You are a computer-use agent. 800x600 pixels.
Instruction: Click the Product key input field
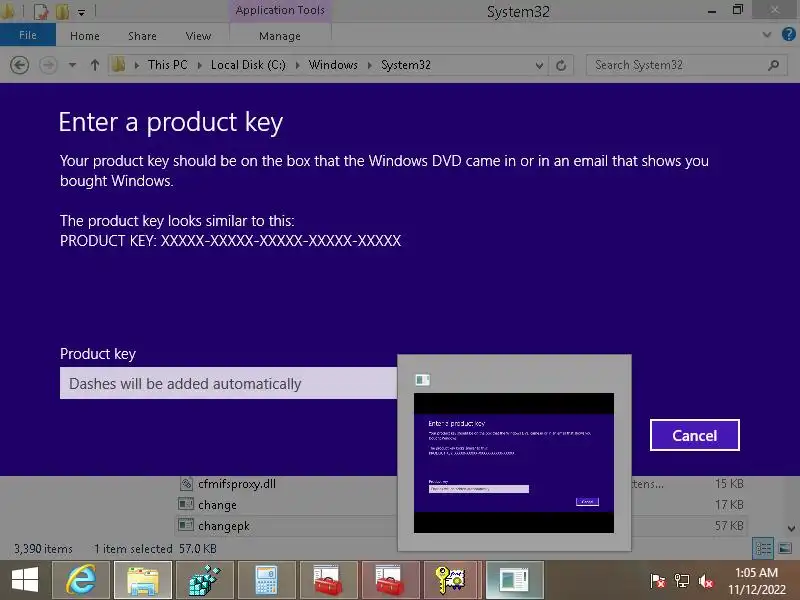pyautogui.click(x=228, y=383)
